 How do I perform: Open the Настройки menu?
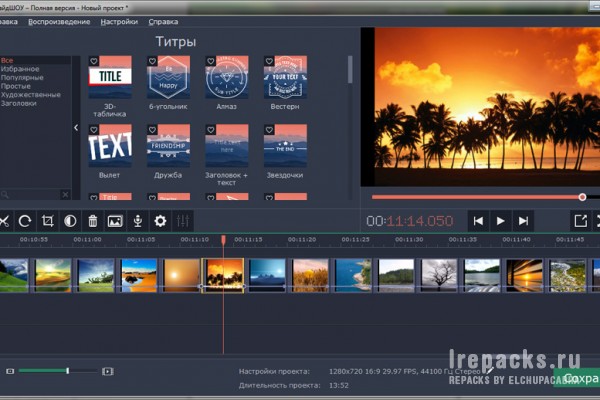pos(119,22)
